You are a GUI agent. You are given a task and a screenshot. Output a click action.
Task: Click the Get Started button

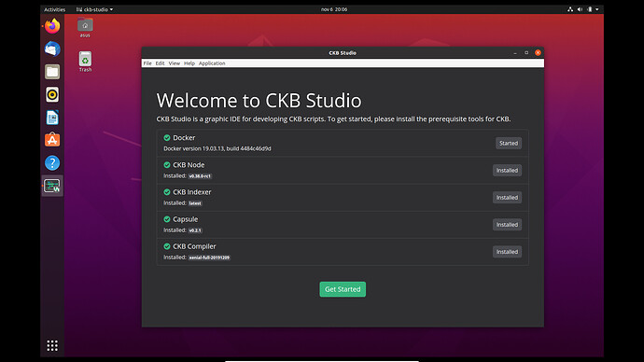343,289
